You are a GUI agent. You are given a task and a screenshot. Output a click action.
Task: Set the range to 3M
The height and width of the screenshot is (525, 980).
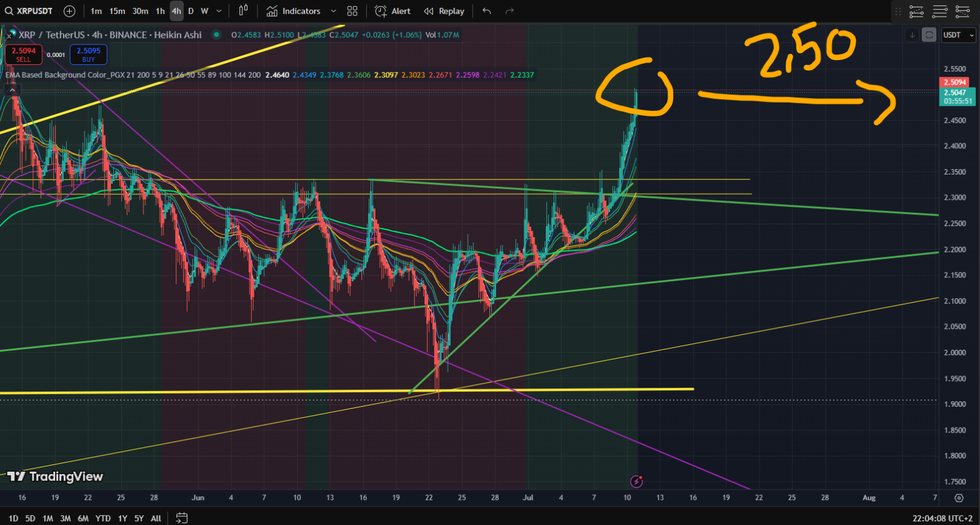click(x=66, y=518)
